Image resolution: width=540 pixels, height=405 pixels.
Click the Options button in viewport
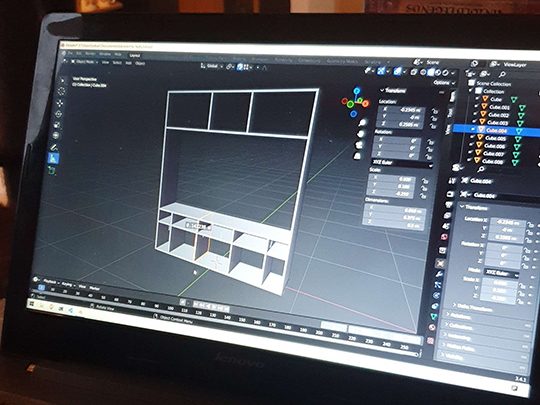[444, 83]
